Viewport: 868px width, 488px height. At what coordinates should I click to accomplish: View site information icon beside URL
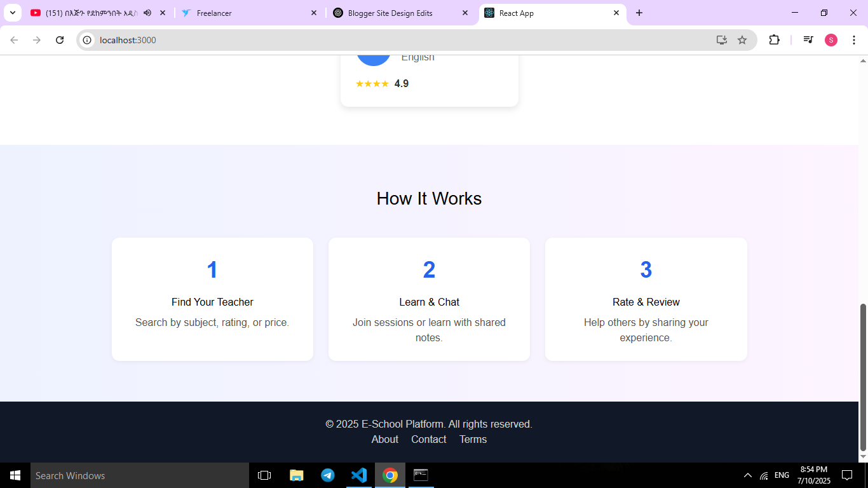88,40
